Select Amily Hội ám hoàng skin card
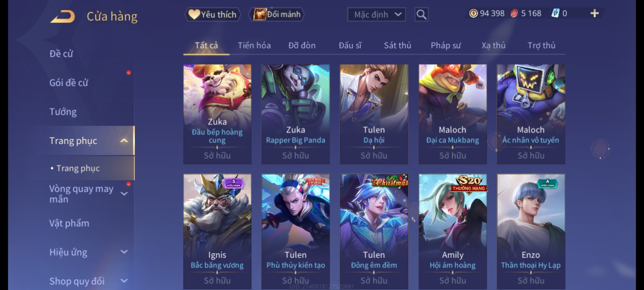The image size is (644, 290). 453,231
